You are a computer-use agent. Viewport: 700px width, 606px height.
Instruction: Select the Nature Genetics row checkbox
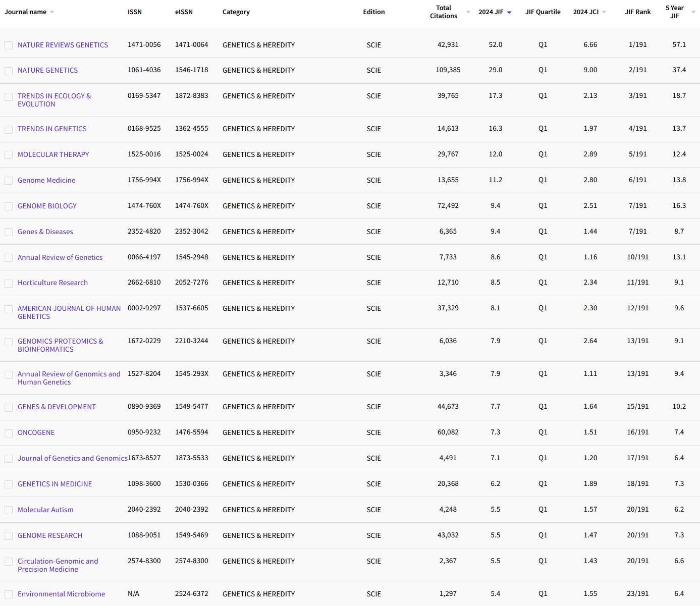(9, 71)
